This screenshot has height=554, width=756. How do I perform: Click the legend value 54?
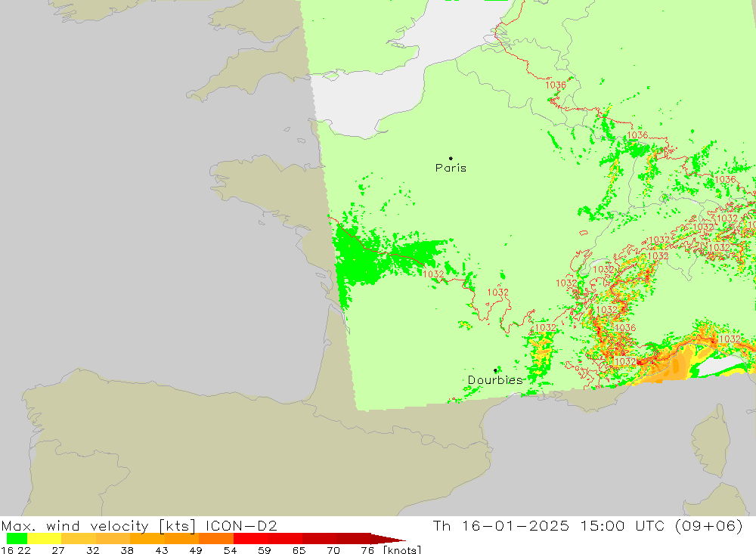[x=230, y=550]
